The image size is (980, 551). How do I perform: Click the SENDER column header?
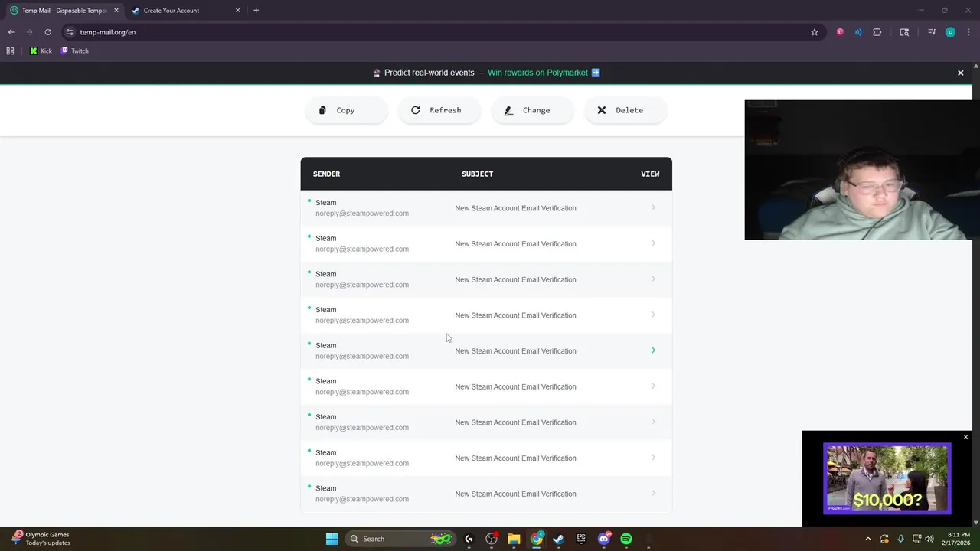(326, 174)
